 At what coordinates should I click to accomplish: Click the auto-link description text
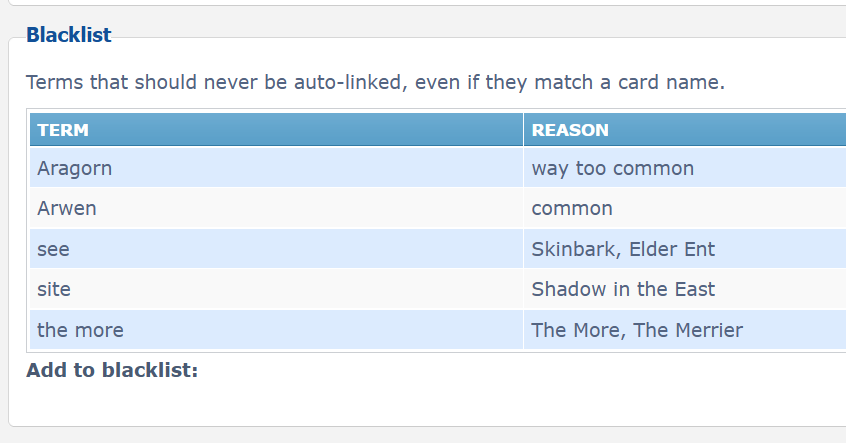tap(375, 82)
